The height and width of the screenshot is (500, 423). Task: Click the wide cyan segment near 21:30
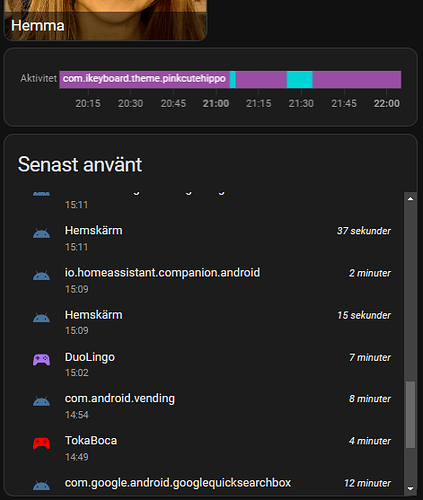pyautogui.click(x=299, y=79)
